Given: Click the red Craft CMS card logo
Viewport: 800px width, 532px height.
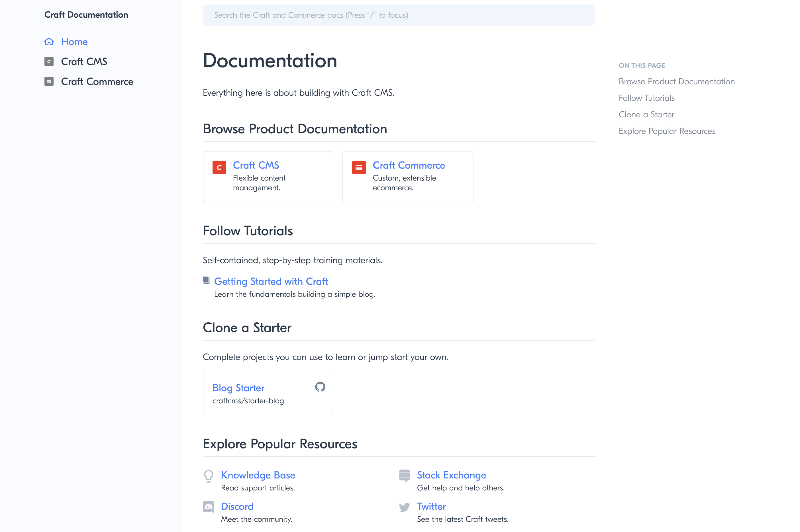Looking at the screenshot, I should [x=219, y=167].
